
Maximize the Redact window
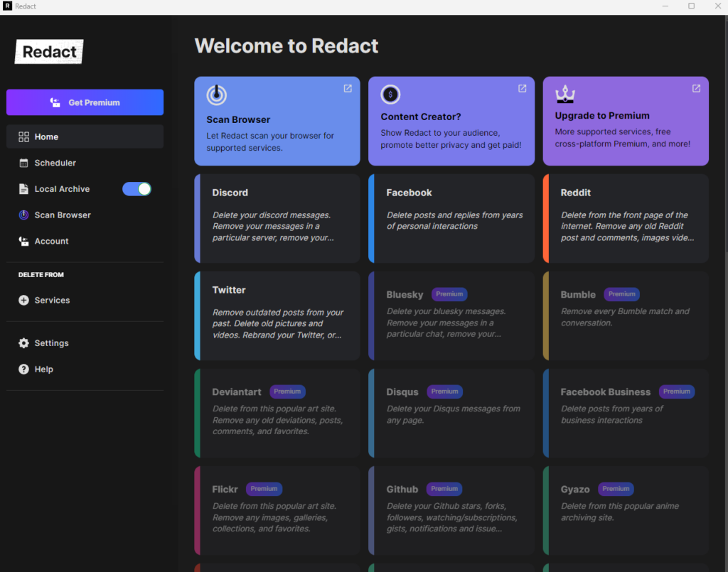[691, 6]
